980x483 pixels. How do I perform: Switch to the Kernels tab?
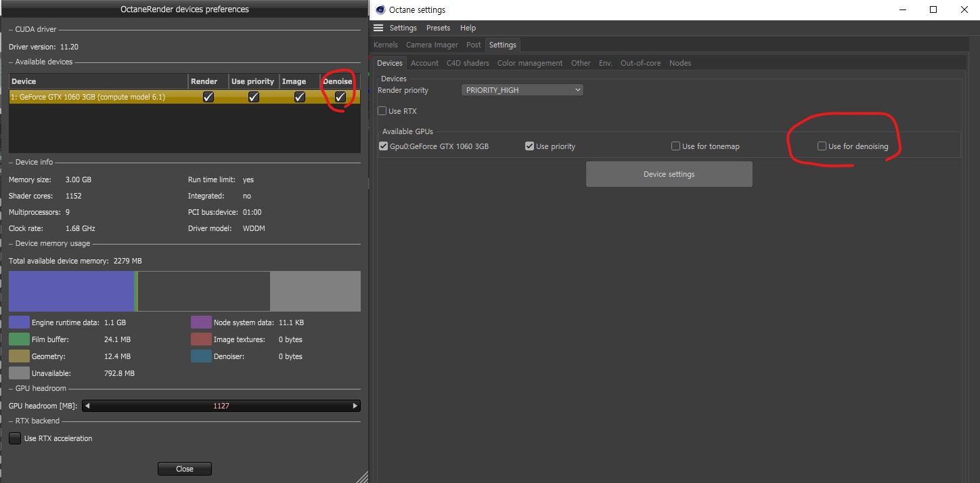(386, 45)
